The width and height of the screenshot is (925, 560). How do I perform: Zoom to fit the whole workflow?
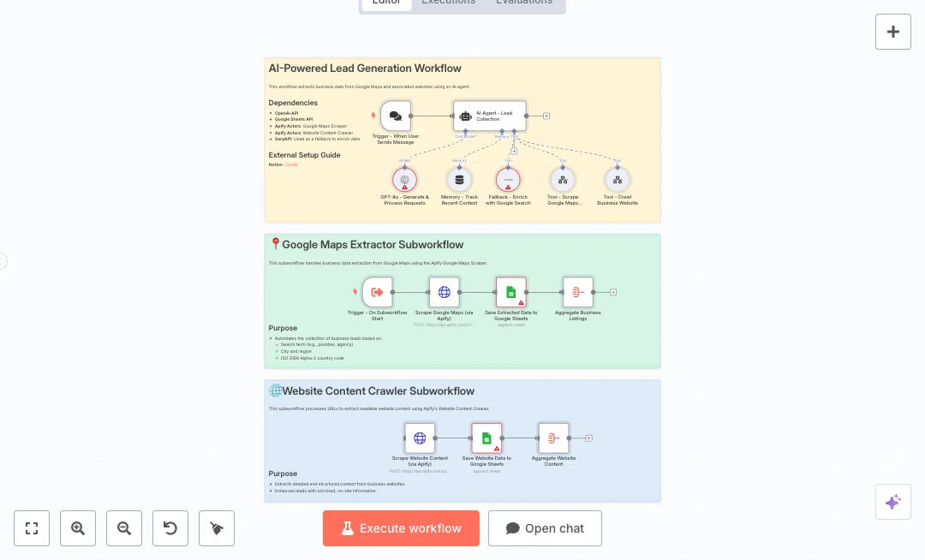pos(32,528)
